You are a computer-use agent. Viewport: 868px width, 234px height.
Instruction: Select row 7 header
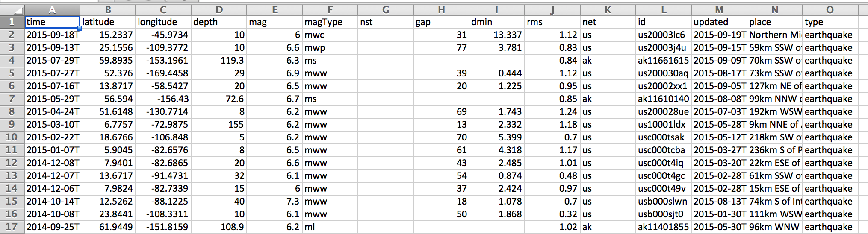[12, 99]
